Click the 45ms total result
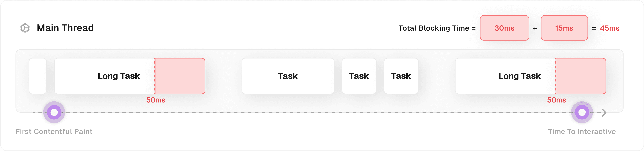The width and height of the screenshot is (644, 151). pyautogui.click(x=610, y=28)
